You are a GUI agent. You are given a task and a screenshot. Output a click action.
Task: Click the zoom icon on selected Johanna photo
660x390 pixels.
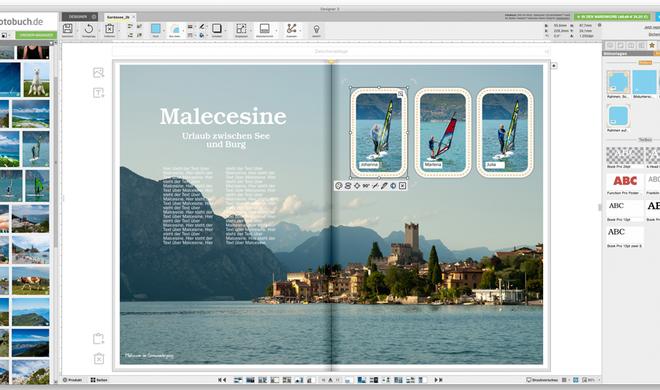[401, 94]
